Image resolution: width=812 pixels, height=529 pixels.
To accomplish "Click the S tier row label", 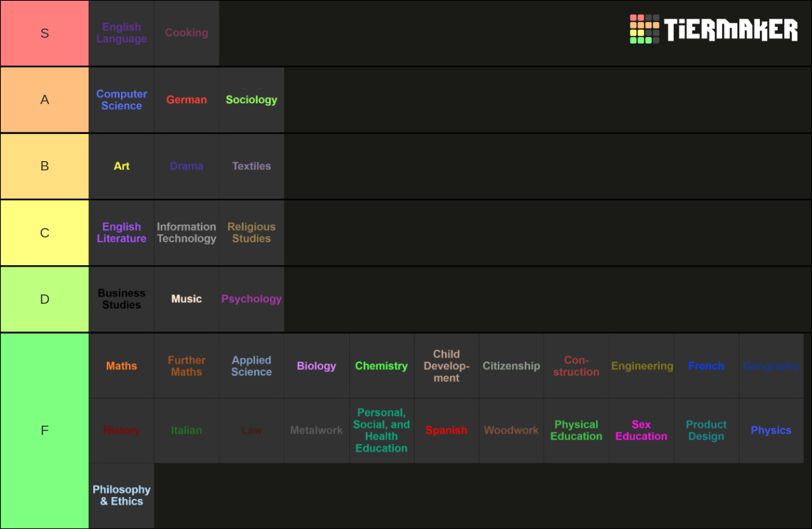I will [44, 33].
